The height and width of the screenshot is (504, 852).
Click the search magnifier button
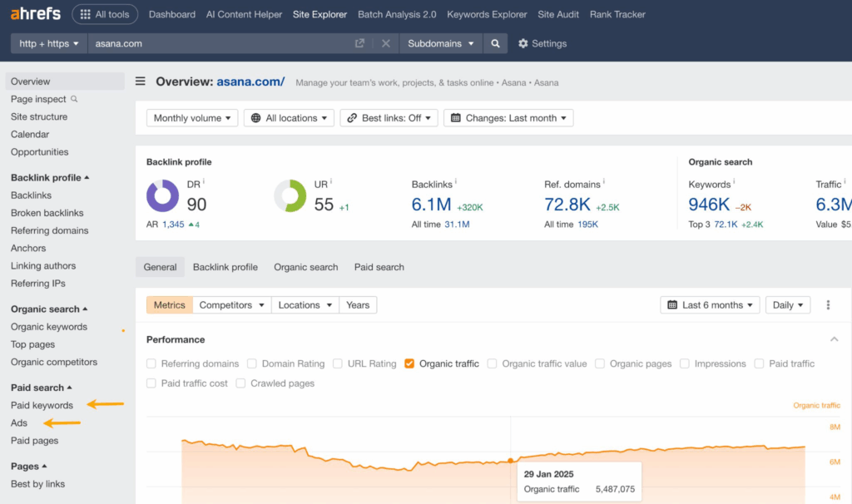[x=496, y=43]
